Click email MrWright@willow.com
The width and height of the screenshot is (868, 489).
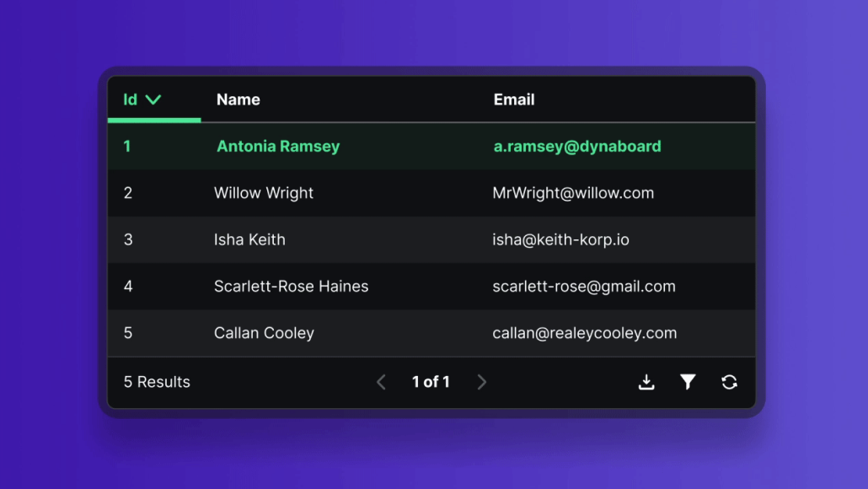(x=573, y=193)
